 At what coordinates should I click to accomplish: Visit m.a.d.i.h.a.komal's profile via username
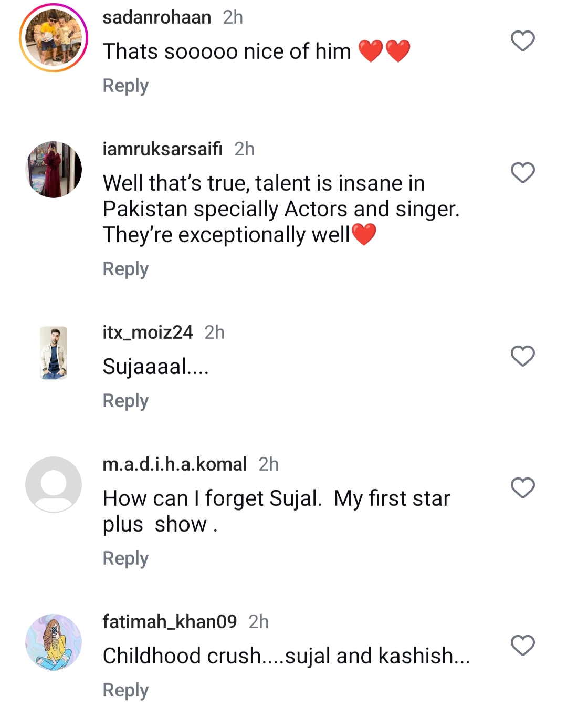(174, 464)
